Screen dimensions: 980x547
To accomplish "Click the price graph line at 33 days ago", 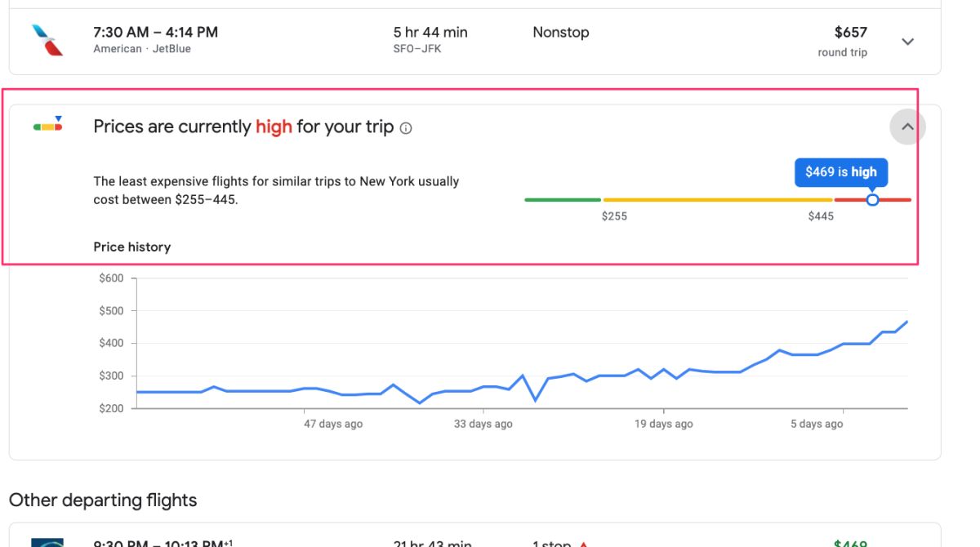I will 483,387.
